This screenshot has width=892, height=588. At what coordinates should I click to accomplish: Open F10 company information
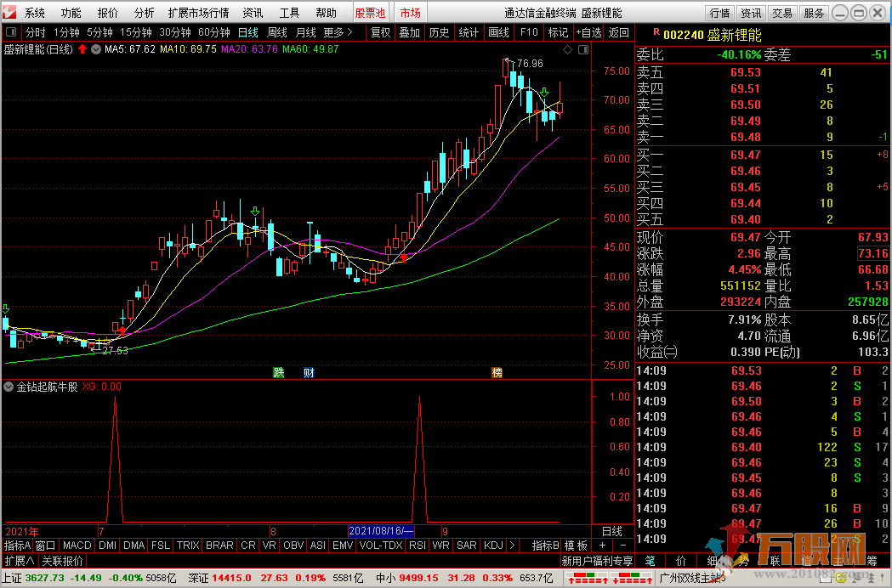[529, 32]
